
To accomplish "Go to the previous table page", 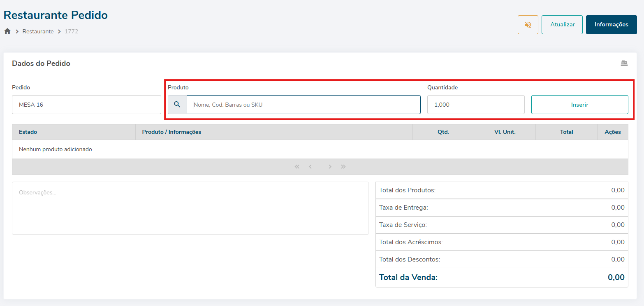I will click(310, 167).
